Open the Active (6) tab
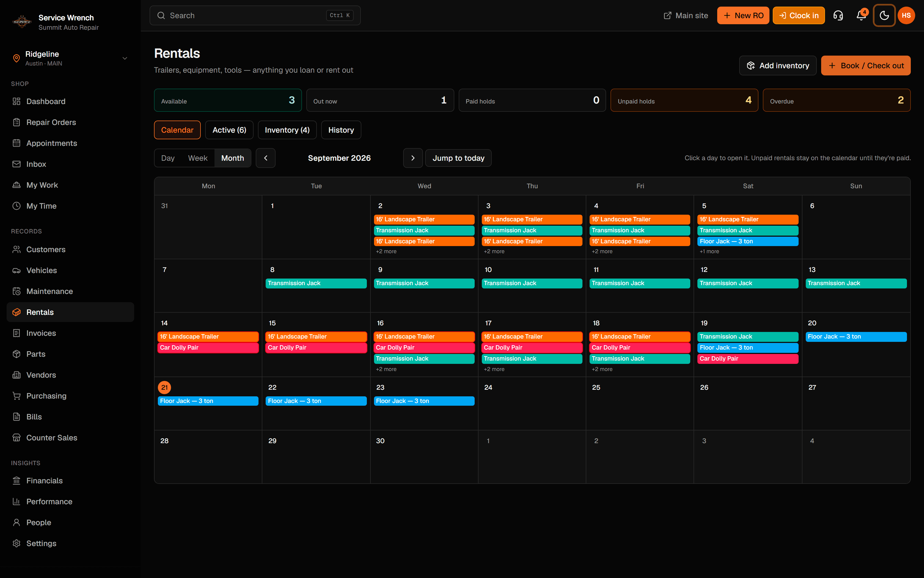 229,130
